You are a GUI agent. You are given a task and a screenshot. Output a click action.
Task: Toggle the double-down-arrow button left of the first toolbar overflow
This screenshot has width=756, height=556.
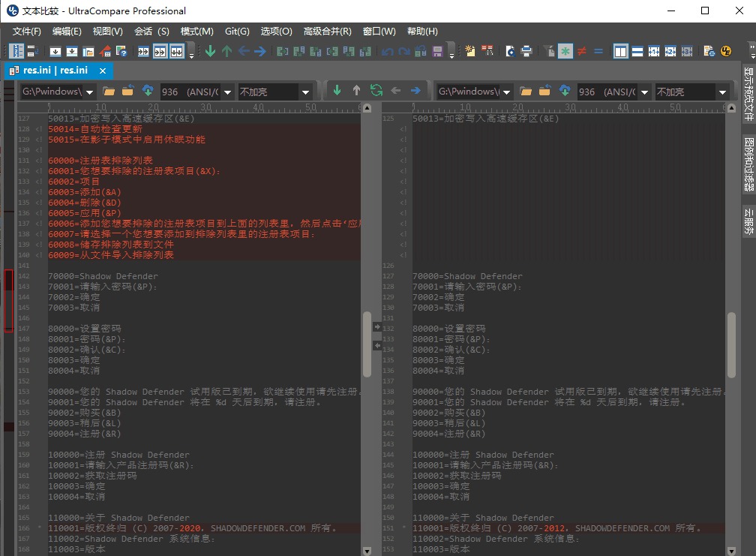(177, 50)
